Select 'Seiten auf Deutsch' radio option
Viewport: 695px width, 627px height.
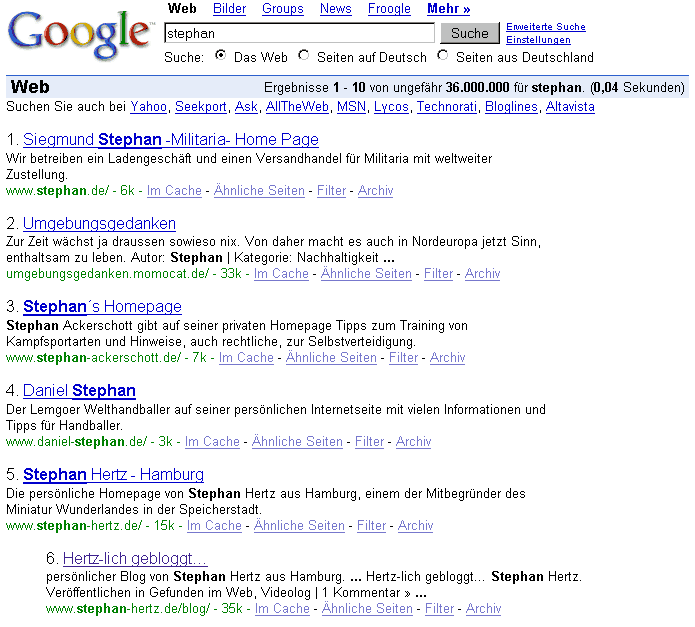click(x=304, y=56)
